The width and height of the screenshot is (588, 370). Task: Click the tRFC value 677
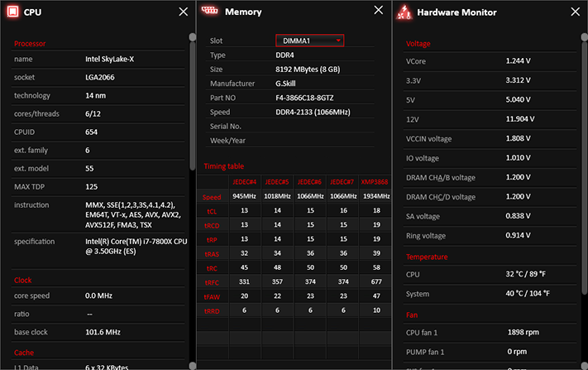coord(376,281)
